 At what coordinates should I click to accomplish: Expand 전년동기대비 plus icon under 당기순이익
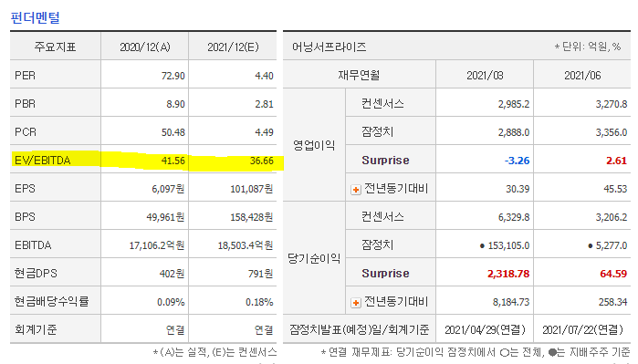point(356,303)
